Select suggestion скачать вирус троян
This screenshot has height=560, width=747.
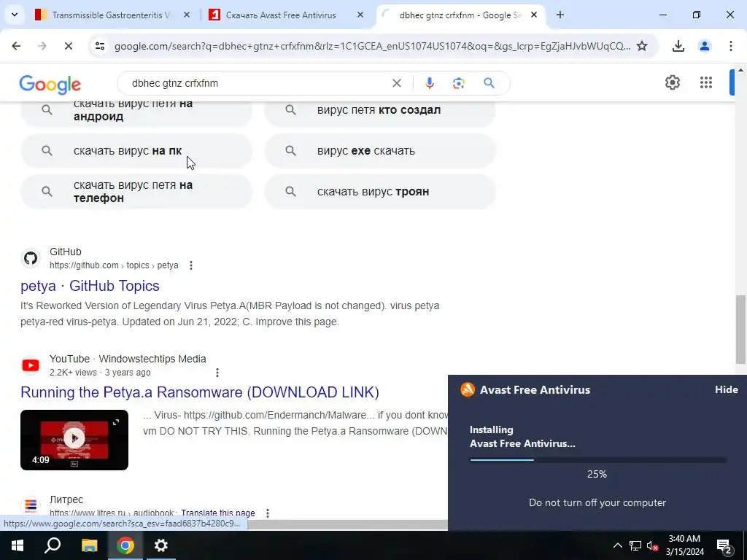[x=380, y=192]
